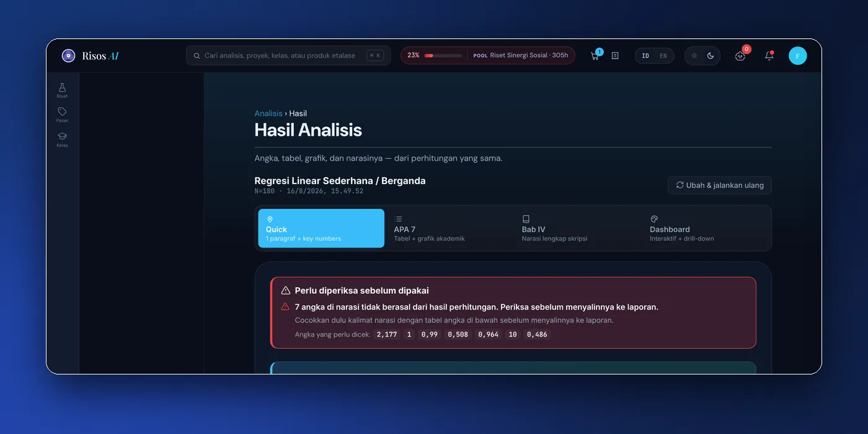
Task: Follow the Analisis breadcrumb link
Action: tap(268, 113)
